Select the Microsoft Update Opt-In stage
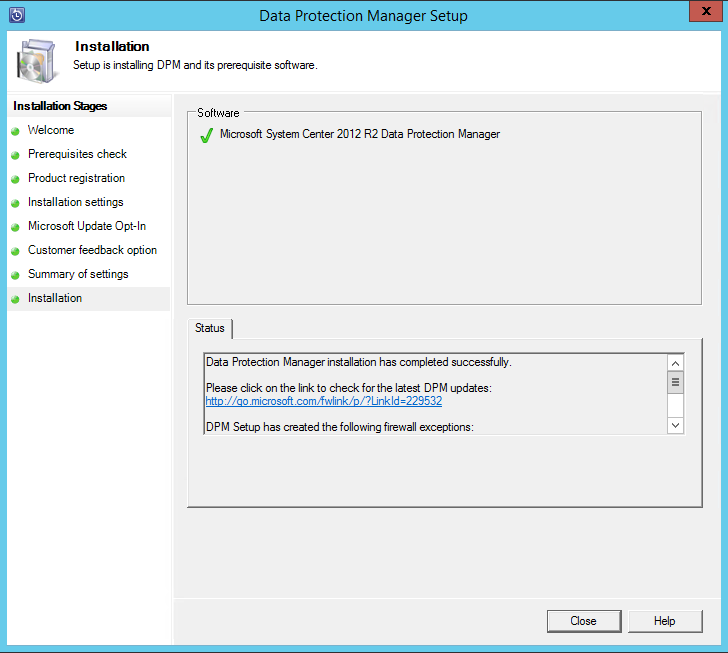 (87, 226)
